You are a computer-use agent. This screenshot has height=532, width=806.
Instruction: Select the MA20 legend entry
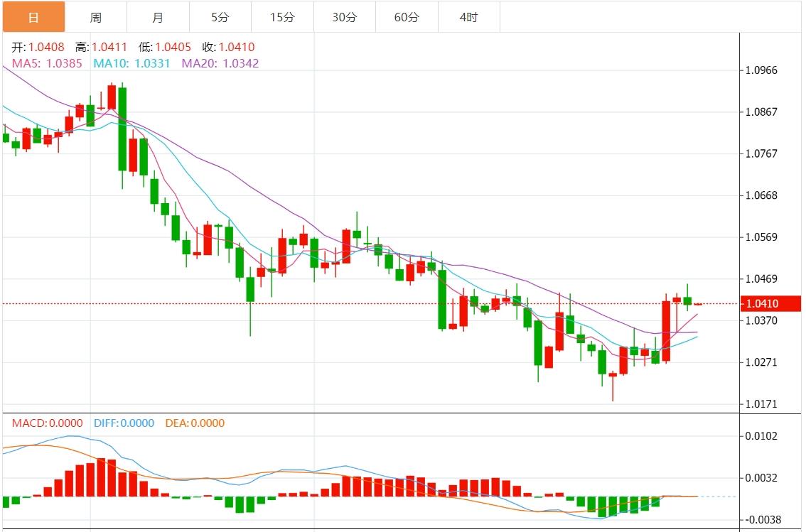pyautogui.click(x=220, y=63)
